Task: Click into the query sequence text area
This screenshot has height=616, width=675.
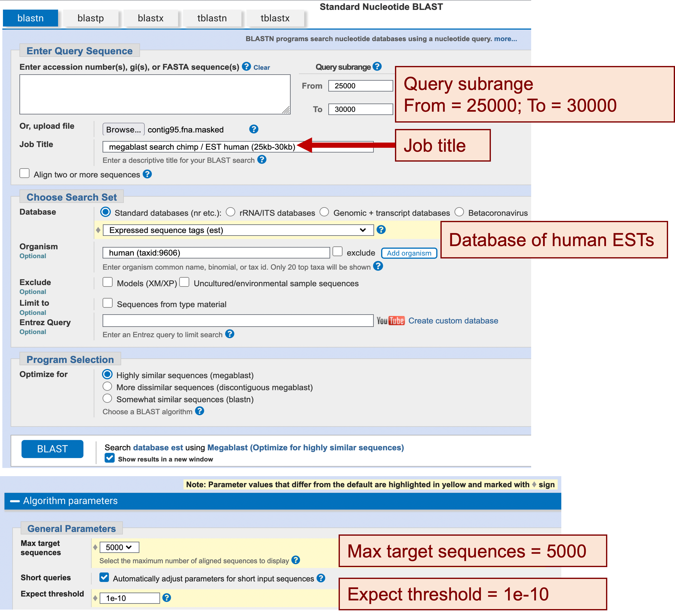Action: point(155,94)
